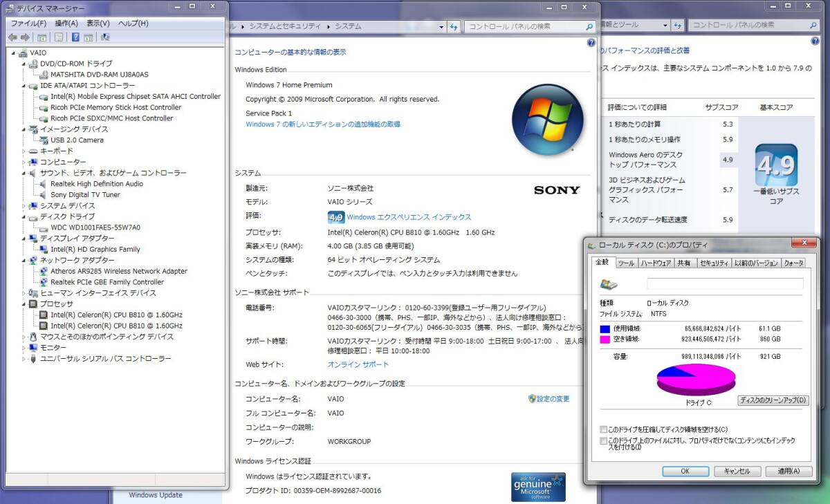The height and width of the screenshot is (504, 830).
Task: Switch to the セキュリティ tab
Action: coord(714,263)
